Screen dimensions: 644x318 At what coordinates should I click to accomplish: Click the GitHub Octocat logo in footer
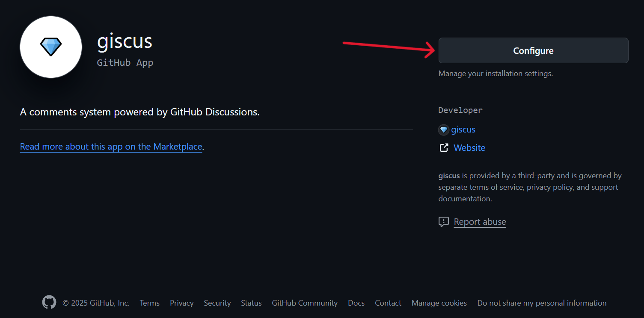tap(49, 303)
